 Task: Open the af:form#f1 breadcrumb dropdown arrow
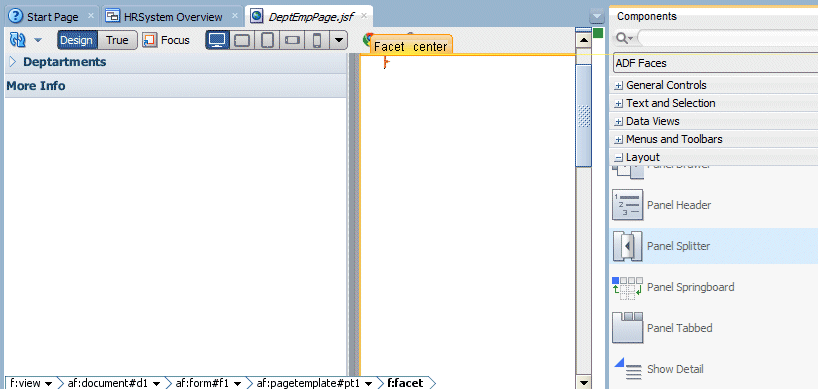[237, 384]
